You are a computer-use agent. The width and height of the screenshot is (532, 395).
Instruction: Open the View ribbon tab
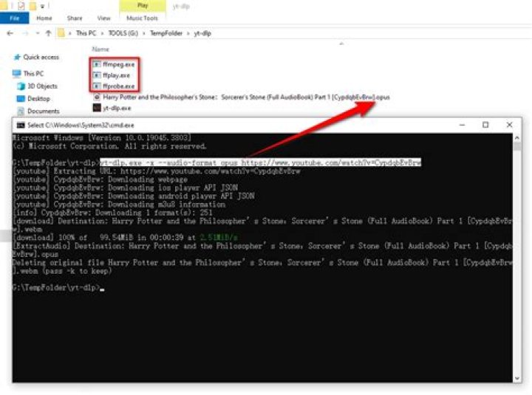(104, 18)
